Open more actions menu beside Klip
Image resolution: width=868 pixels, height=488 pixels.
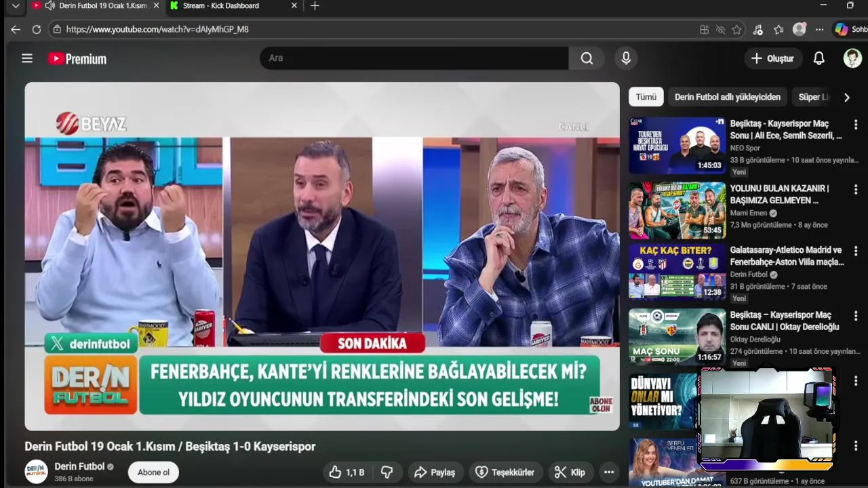pos(609,472)
